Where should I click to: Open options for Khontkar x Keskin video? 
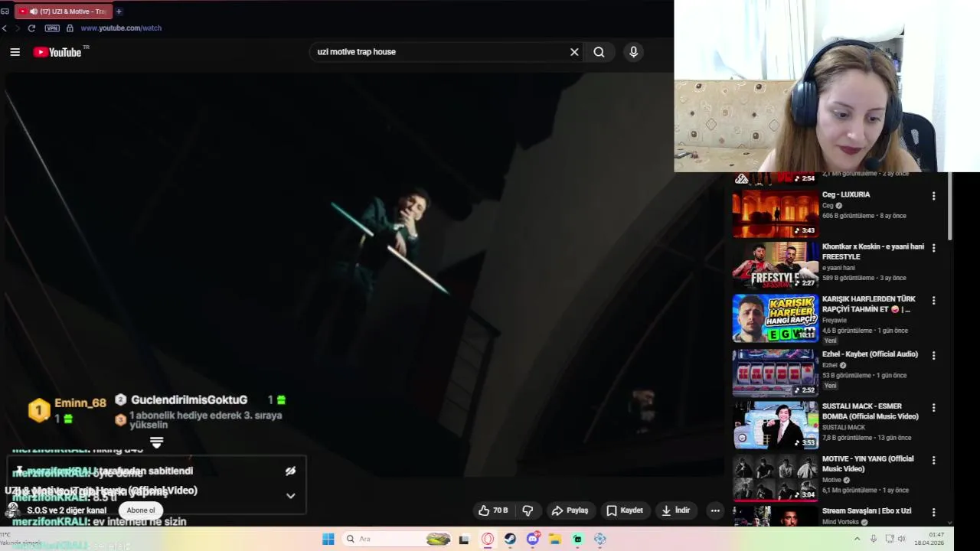(x=933, y=248)
